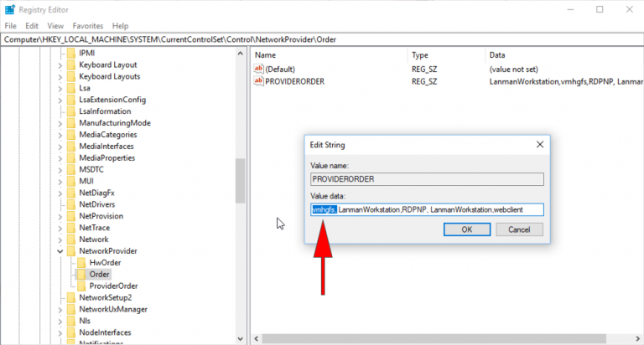Viewport: 644px width, 345px height.
Task: Select the Network folder icon
Action: click(71, 239)
